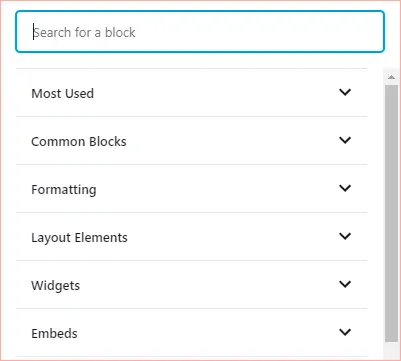Expand the Formatting section
The image size is (401, 361).
pos(191,189)
